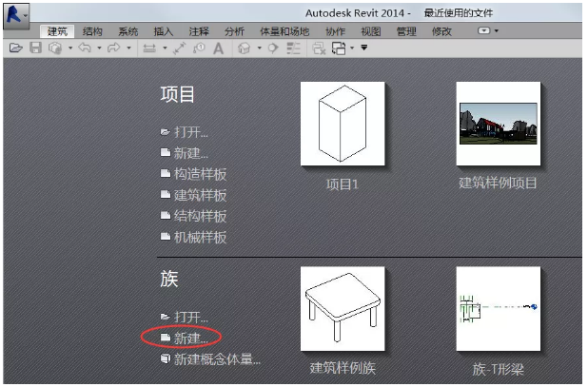Click 新建... link under 项目
The image size is (588, 387).
click(191, 153)
